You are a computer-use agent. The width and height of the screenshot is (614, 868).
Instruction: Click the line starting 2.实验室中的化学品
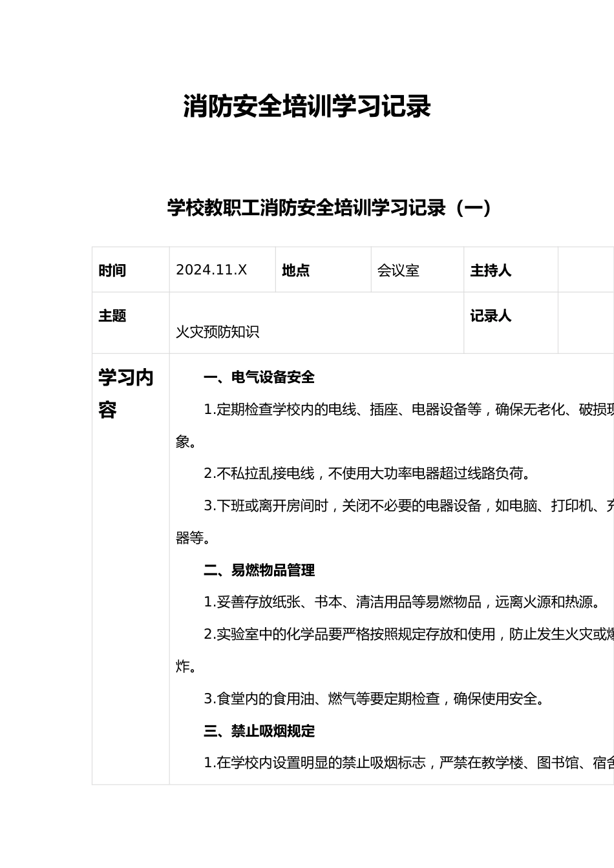(408, 634)
